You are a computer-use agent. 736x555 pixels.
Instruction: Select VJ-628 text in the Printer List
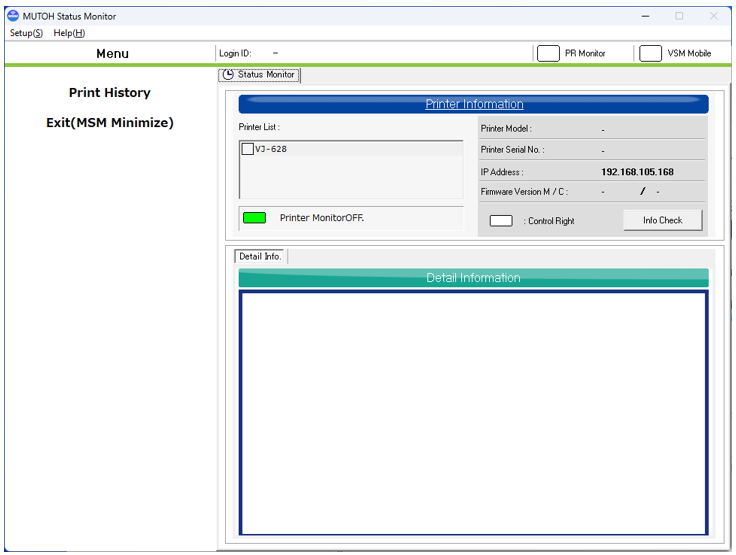click(271, 149)
